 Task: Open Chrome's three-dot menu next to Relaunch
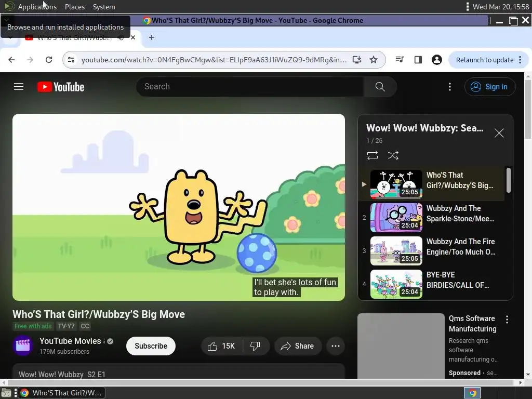pos(520,60)
